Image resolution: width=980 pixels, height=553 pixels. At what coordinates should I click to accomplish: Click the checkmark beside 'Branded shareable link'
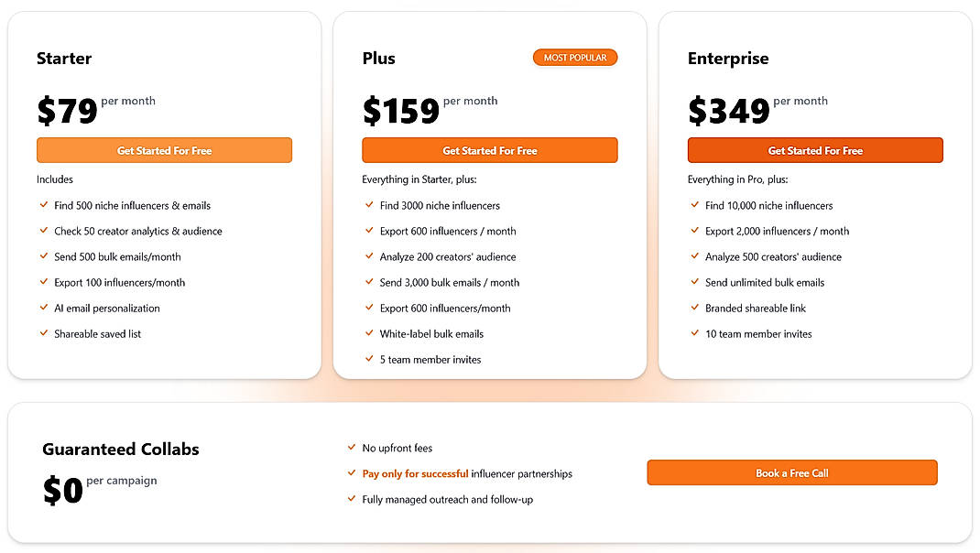click(695, 309)
